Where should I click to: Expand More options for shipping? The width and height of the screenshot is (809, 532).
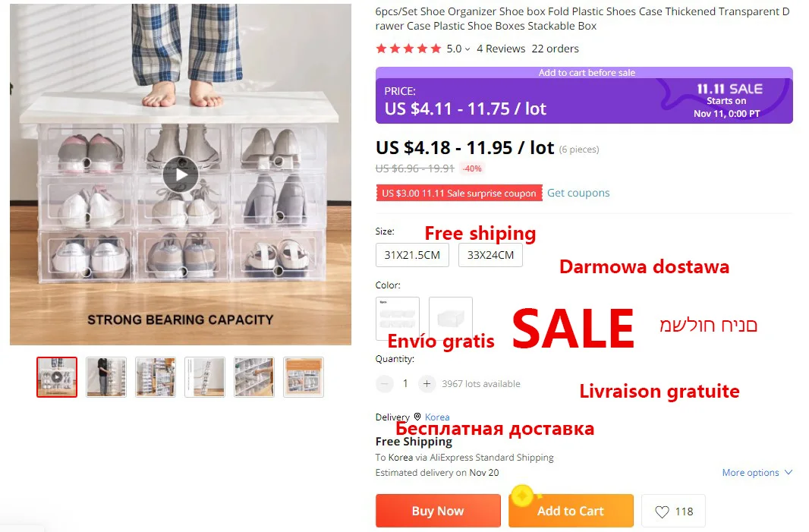pyautogui.click(x=757, y=472)
